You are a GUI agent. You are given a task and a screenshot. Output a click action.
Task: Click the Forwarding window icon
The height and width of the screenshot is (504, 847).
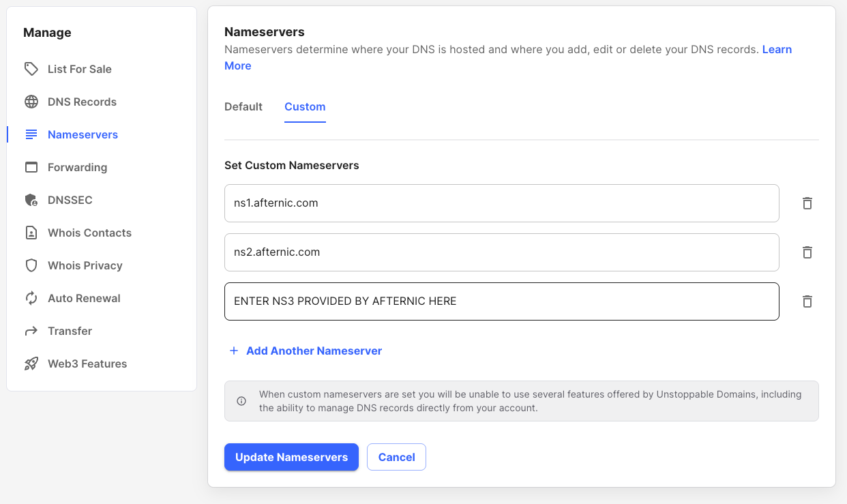(31, 167)
